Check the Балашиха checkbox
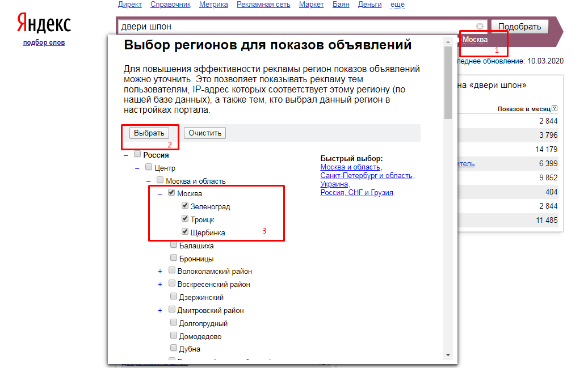The height and width of the screenshot is (368, 588). pos(173,245)
